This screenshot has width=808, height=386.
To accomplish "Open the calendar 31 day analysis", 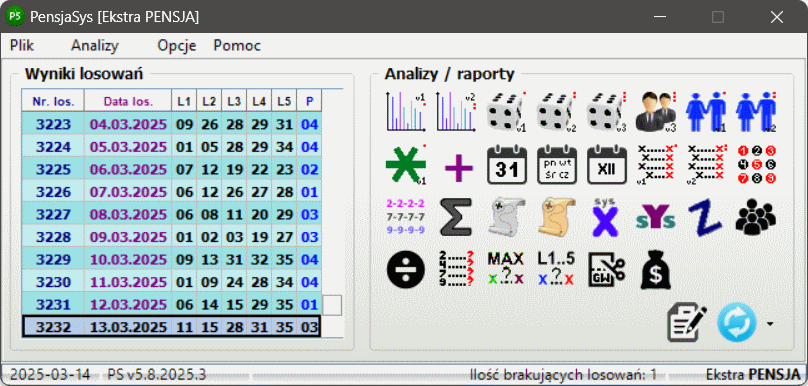I will pyautogui.click(x=508, y=165).
